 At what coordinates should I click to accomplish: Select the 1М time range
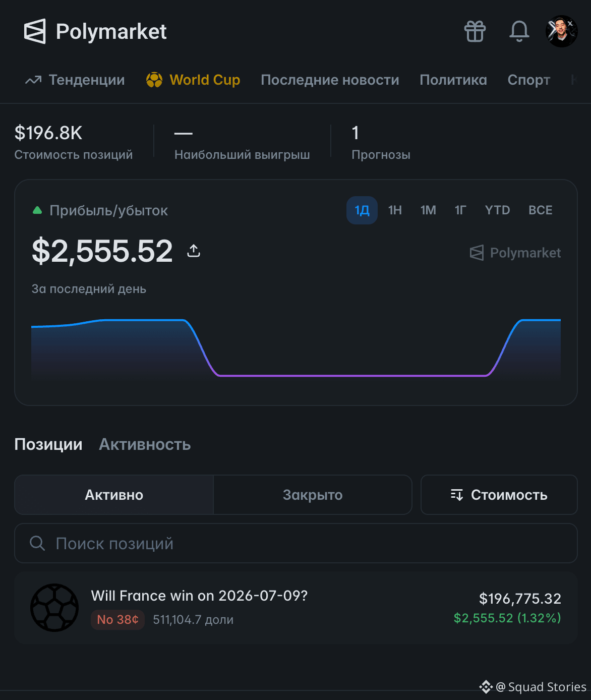click(428, 210)
